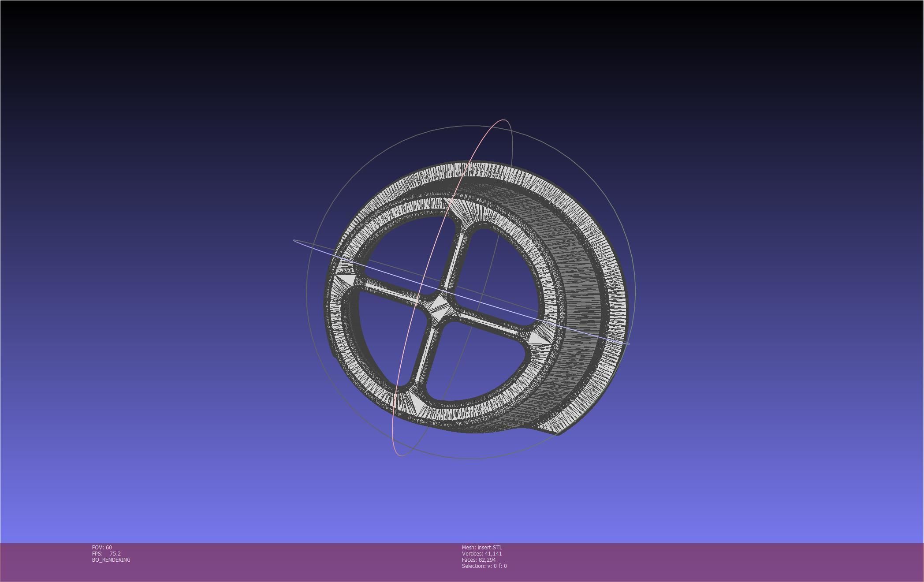The image size is (924, 582).
Task: Click the 'FOV: 60' status text
Action: [102, 547]
